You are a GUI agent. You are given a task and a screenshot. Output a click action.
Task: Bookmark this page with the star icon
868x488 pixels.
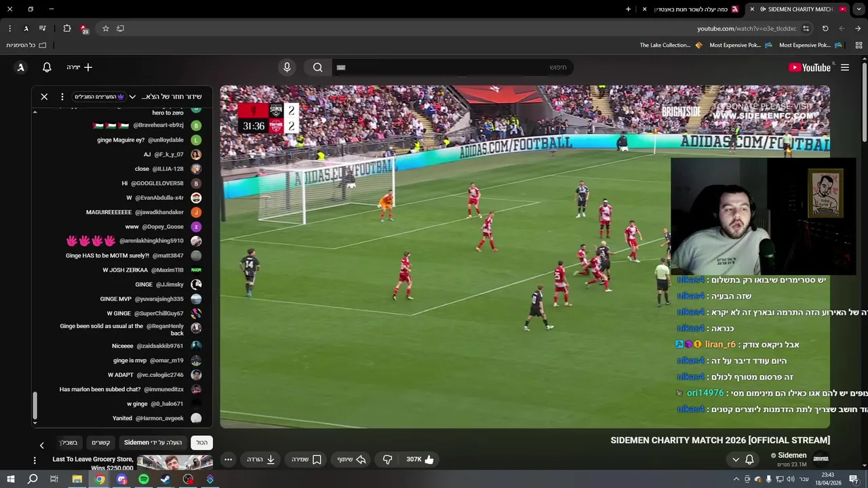tap(106, 28)
